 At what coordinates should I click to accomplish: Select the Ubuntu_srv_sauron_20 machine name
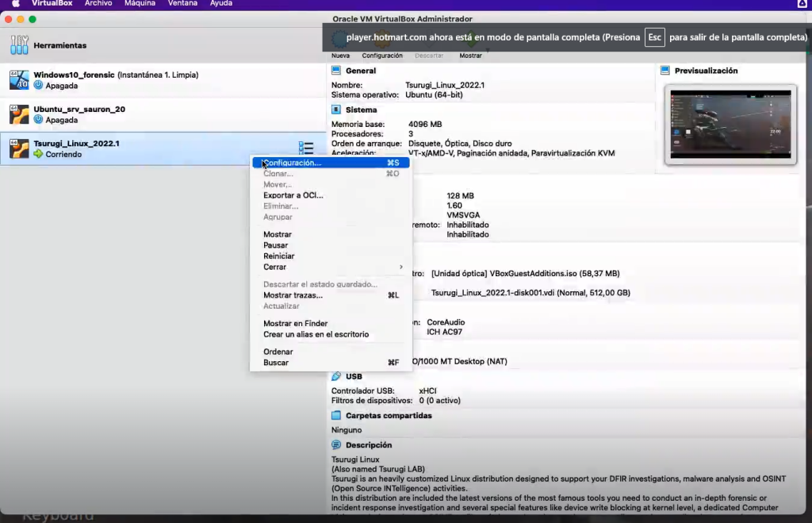(79, 110)
